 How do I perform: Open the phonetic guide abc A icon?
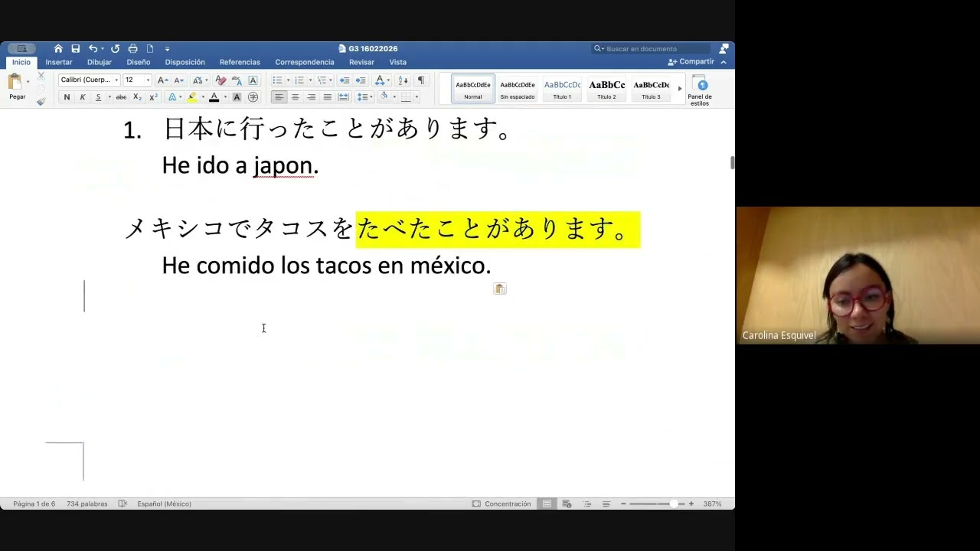click(237, 80)
